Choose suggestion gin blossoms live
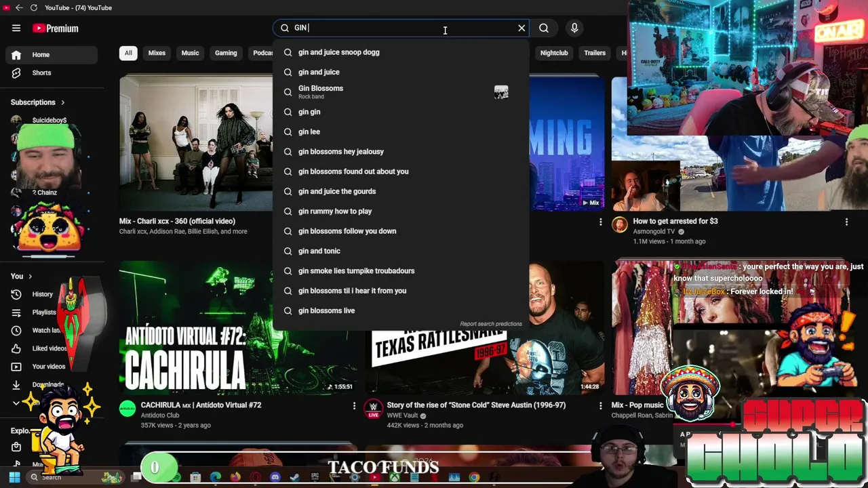 tap(401, 310)
